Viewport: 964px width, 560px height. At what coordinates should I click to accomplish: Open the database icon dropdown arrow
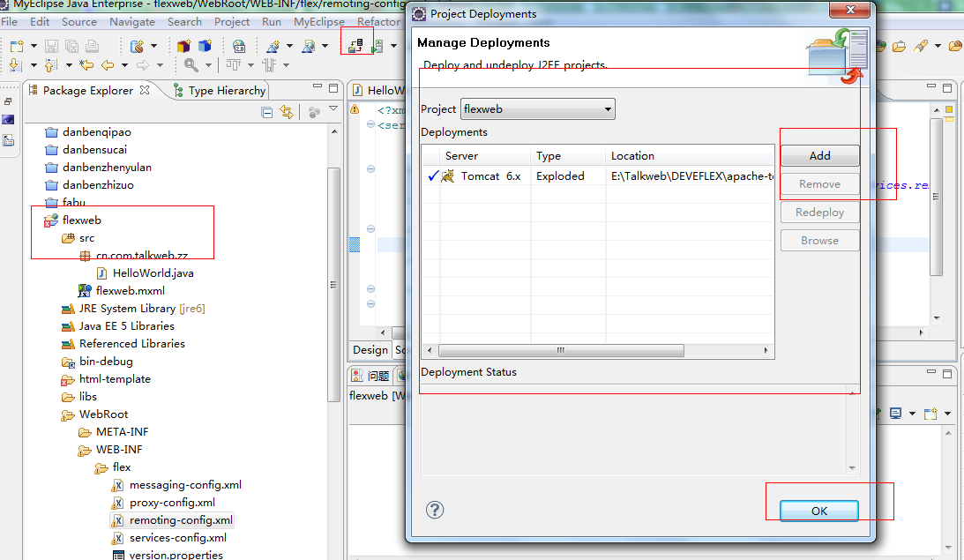pyautogui.click(x=153, y=46)
